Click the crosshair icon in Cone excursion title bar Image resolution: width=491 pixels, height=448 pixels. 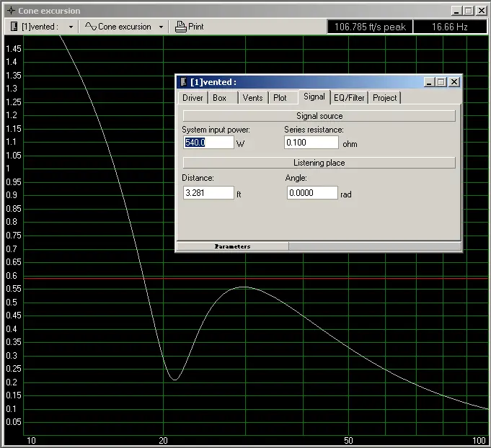11,11
